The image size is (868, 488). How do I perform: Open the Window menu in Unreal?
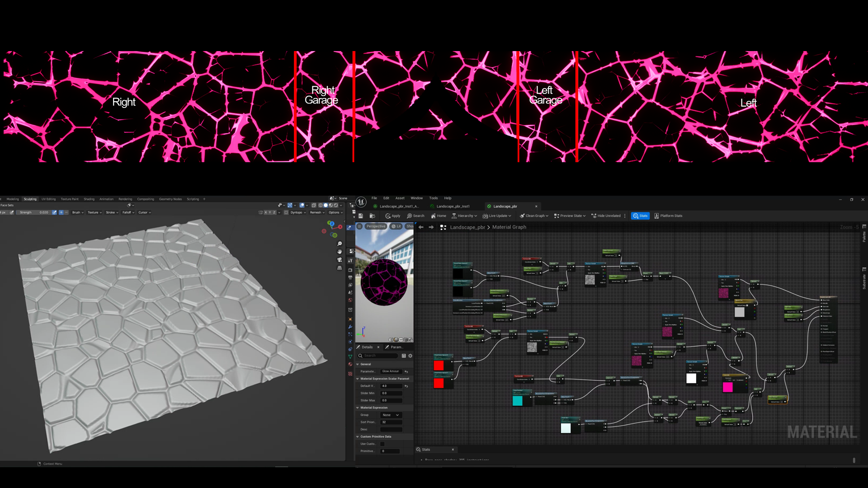coord(416,198)
